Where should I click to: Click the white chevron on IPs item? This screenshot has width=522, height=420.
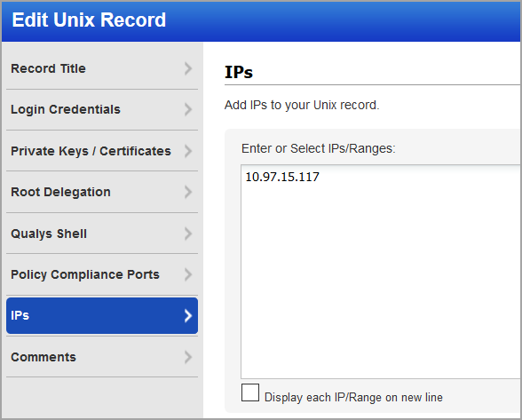point(188,316)
